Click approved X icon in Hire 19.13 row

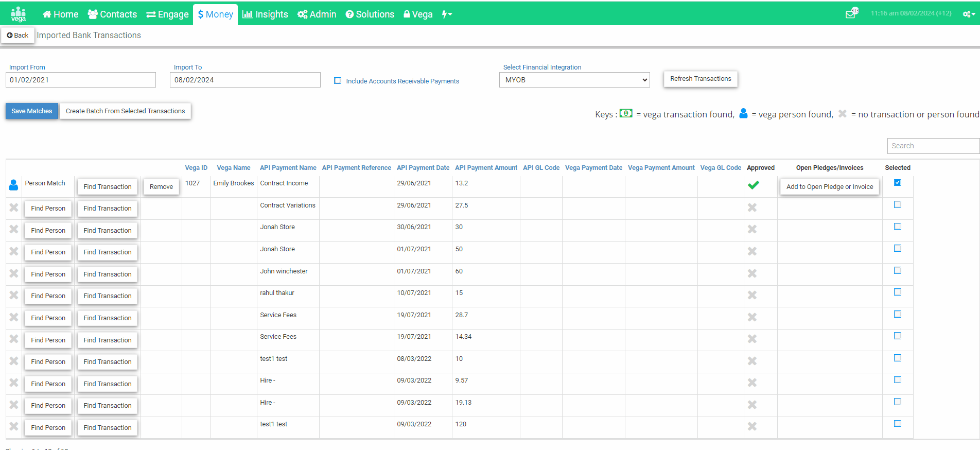coord(752,405)
